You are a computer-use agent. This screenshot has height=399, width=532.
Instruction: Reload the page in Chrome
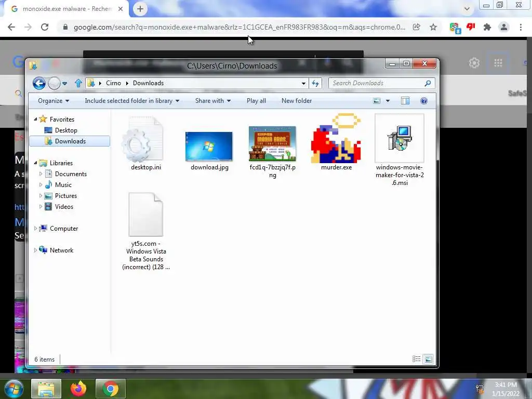[45, 27]
